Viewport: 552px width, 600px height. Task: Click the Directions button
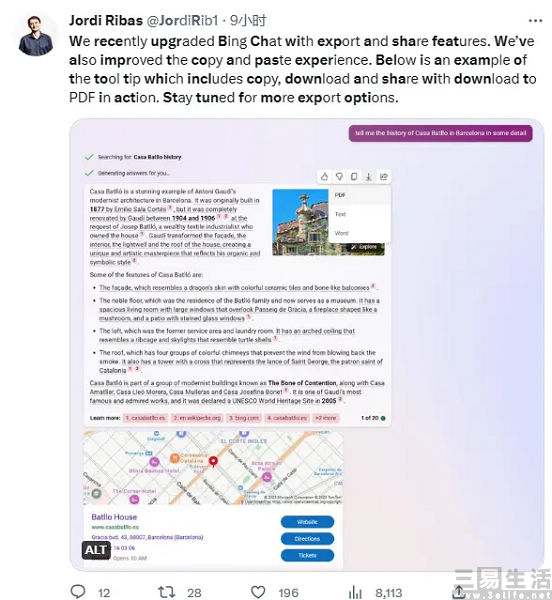pyautogui.click(x=307, y=539)
